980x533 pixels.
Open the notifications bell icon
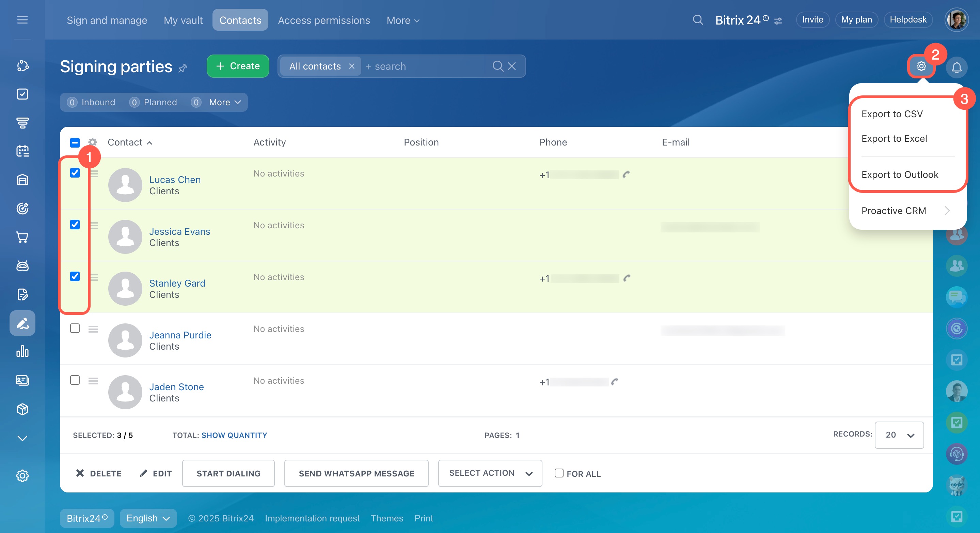[957, 67]
